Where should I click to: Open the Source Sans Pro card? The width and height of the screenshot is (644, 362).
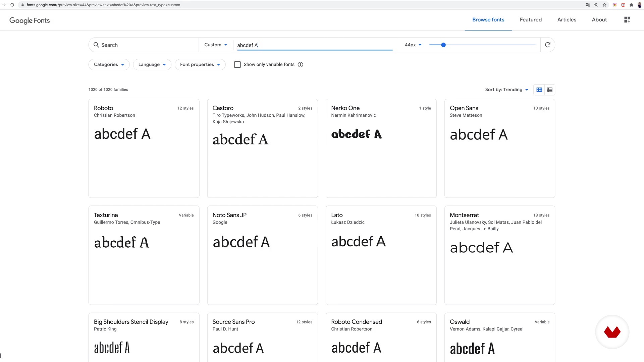pyautogui.click(x=262, y=337)
